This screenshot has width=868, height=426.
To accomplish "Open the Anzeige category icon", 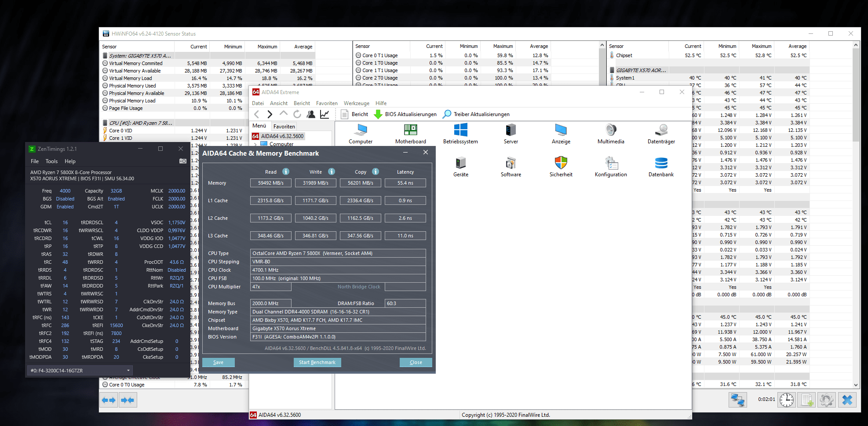I will coord(561,134).
